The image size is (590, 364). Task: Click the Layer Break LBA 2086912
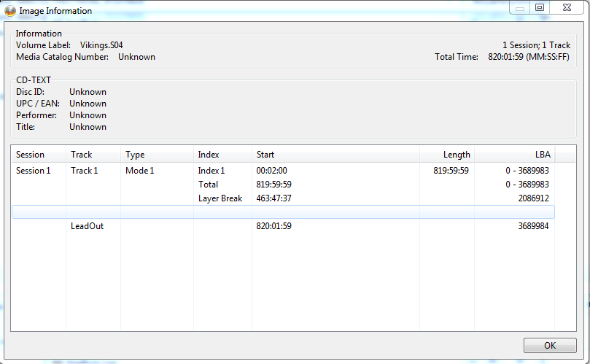pos(533,198)
